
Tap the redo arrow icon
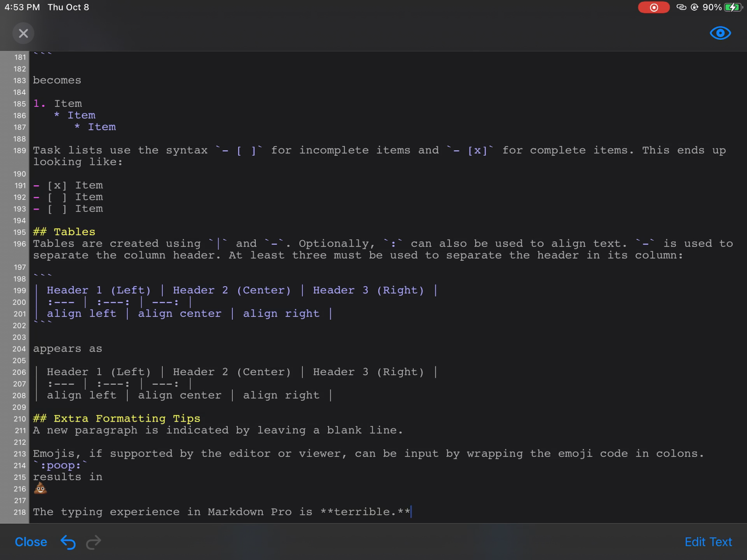click(x=93, y=542)
